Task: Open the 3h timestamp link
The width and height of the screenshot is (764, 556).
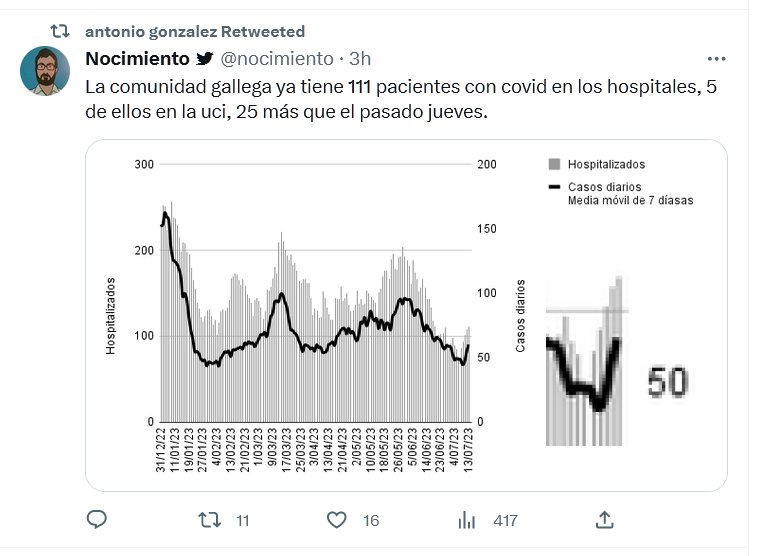Action: (x=360, y=59)
